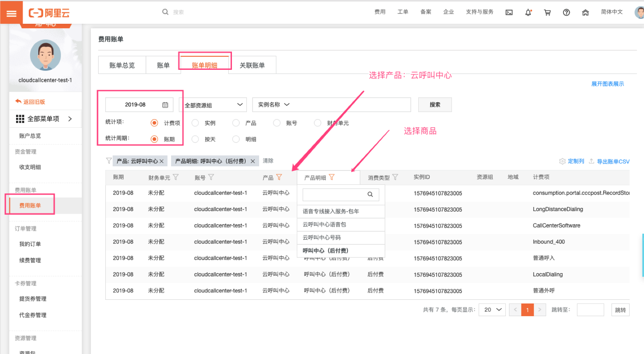Click the 展开图表展示 link
644x354 pixels.
click(607, 84)
